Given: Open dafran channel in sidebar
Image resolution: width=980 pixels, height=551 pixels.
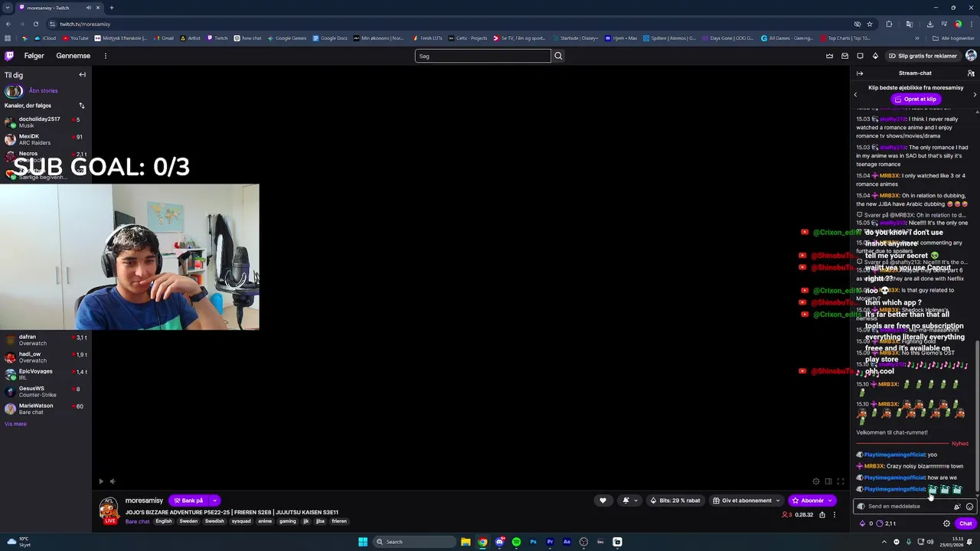Looking at the screenshot, I should [44, 340].
